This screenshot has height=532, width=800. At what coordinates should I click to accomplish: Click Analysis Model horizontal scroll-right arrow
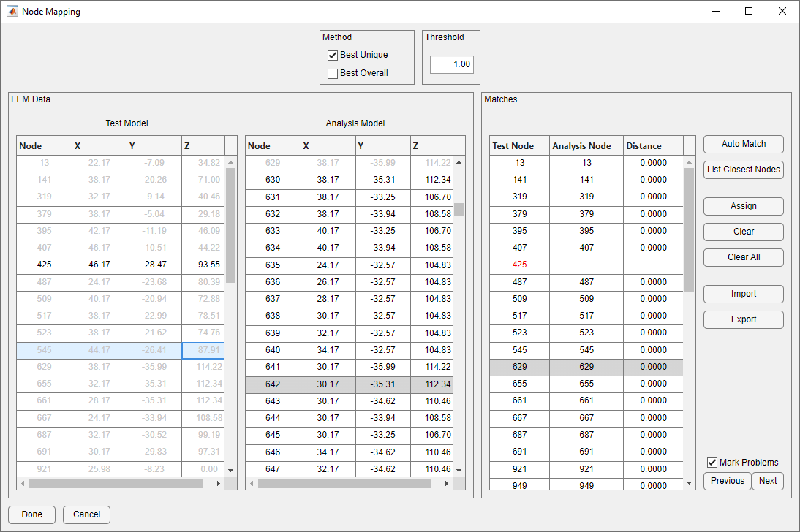[x=446, y=483]
